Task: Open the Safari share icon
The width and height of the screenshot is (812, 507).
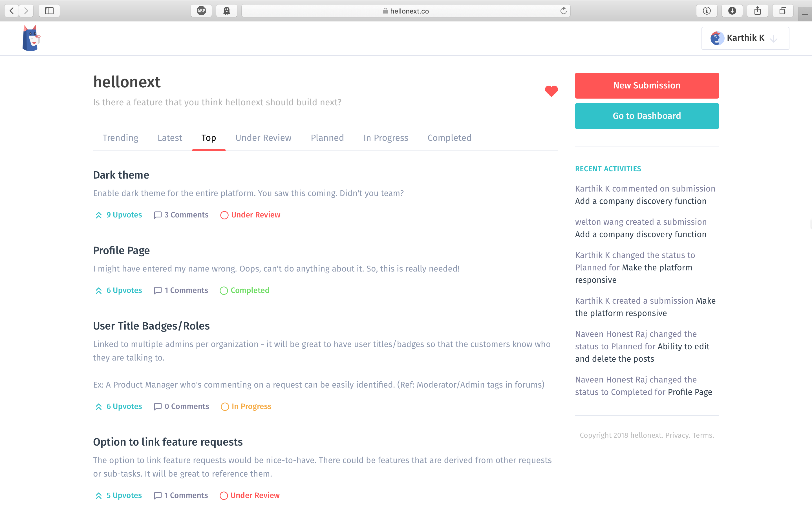Action: (757, 11)
